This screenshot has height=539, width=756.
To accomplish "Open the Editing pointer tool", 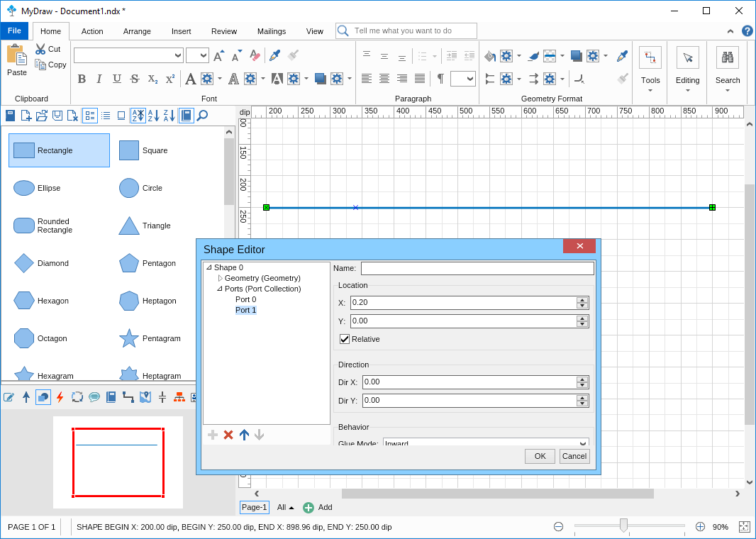I will click(x=687, y=58).
